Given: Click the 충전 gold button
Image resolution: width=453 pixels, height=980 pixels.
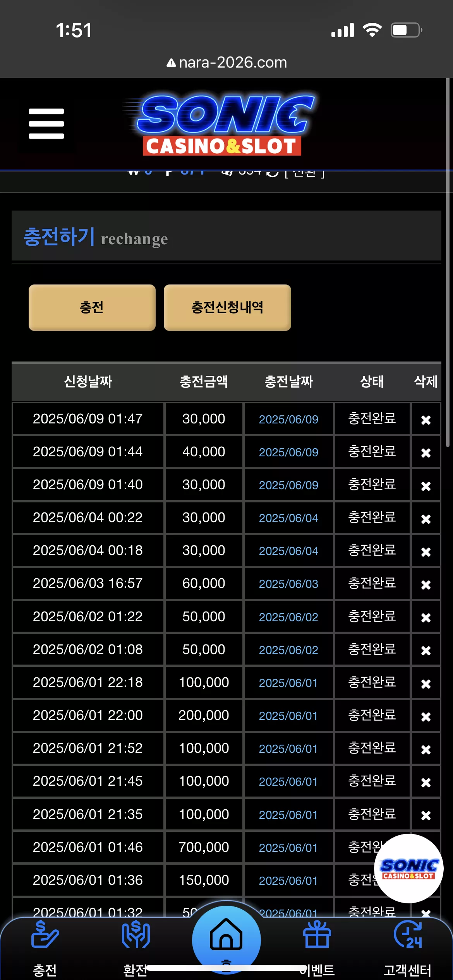Looking at the screenshot, I should click(x=92, y=308).
